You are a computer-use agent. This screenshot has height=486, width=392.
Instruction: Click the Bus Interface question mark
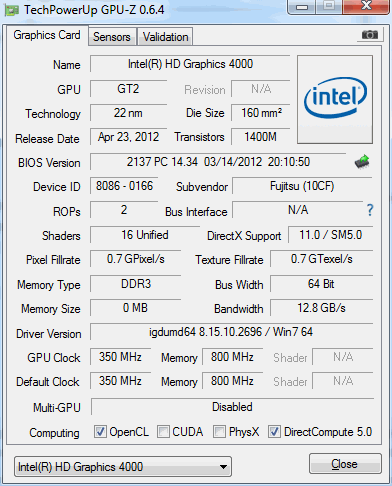[370, 210]
